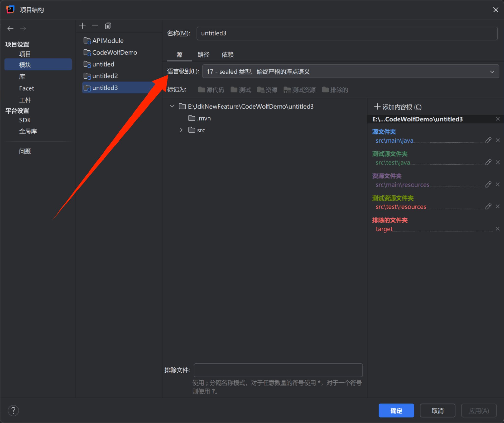Mark as source code (源代码)
Image resolution: width=504 pixels, height=423 pixels.
(x=211, y=90)
